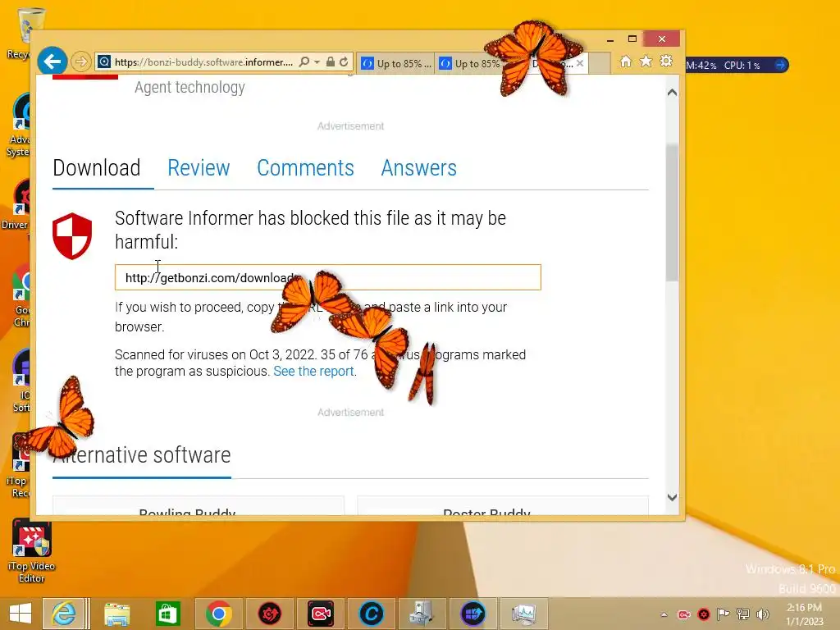The image size is (840, 630).
Task: Open the iTop Screen Recorder taskbar icon
Action: point(321,614)
